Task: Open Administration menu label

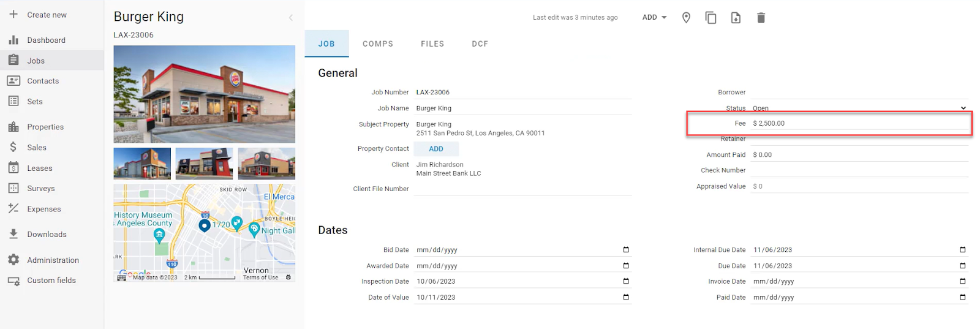Action: 53,260
